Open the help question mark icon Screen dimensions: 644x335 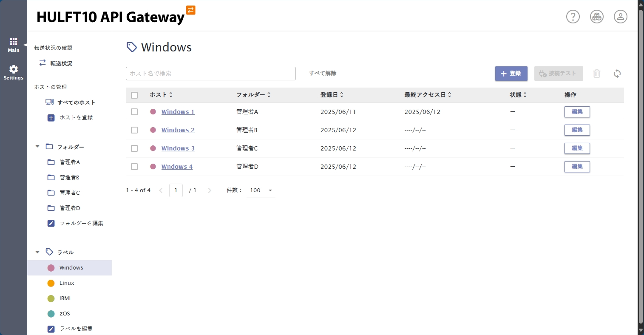(x=573, y=17)
